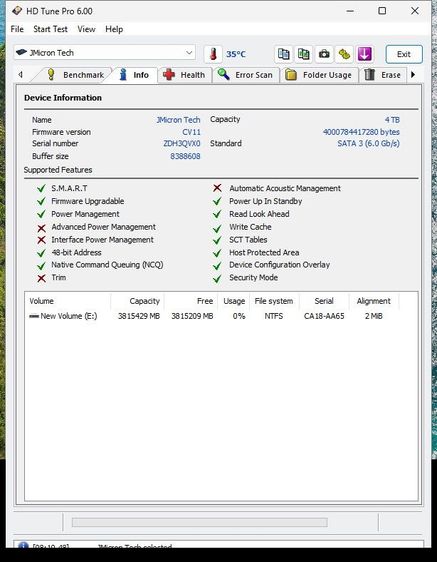This screenshot has height=562, width=437.
Task: Open the Help menu
Action: [x=114, y=29]
